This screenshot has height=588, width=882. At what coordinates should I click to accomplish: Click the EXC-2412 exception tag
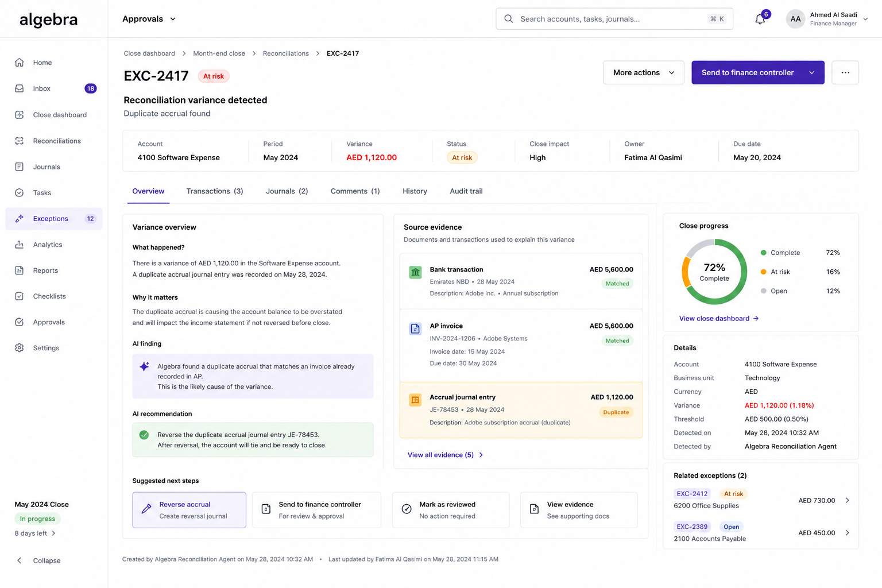[692, 494]
